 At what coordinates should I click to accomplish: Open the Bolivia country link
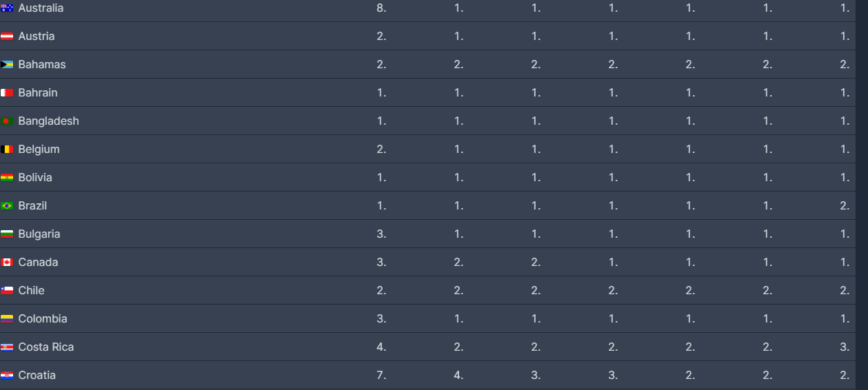[x=35, y=178]
